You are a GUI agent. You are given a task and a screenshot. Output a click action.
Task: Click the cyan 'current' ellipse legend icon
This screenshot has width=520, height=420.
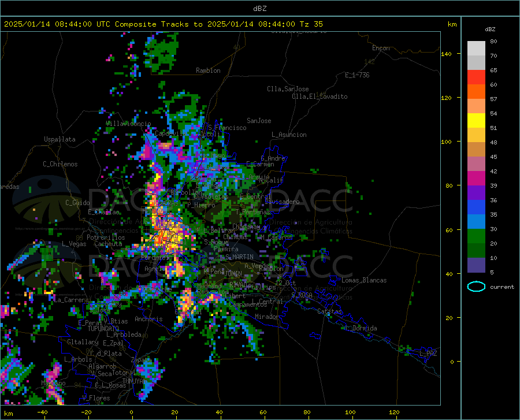click(x=476, y=287)
